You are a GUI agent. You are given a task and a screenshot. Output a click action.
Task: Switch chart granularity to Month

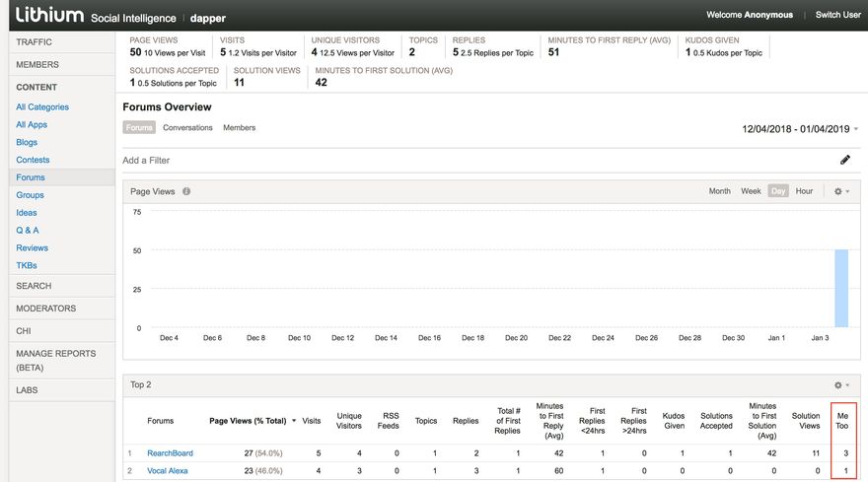pyautogui.click(x=720, y=191)
